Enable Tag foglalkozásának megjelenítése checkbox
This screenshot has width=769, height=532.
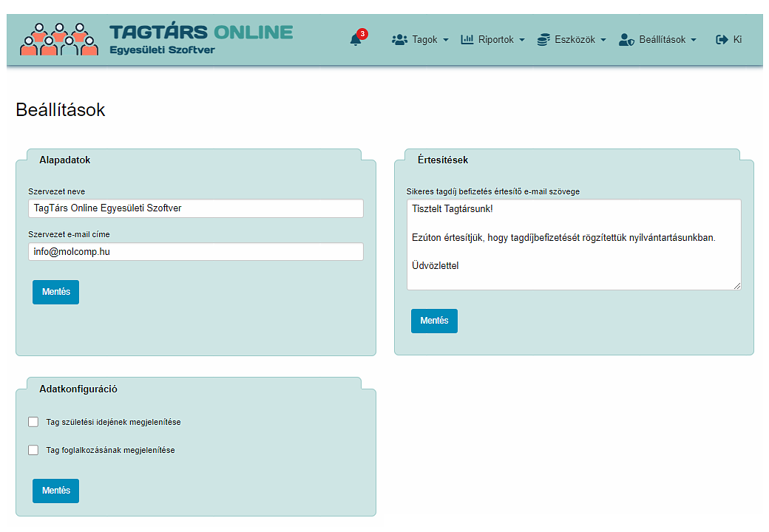33,450
